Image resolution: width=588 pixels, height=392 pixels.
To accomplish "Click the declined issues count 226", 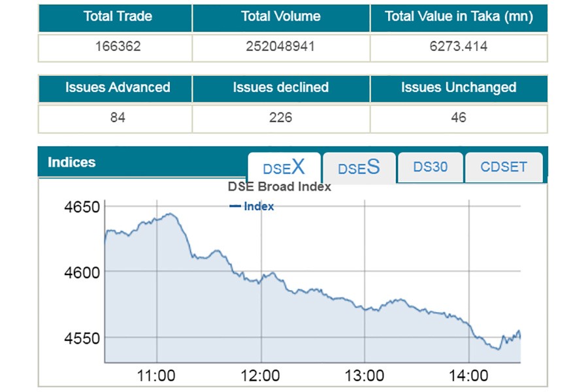I will 280,117.
